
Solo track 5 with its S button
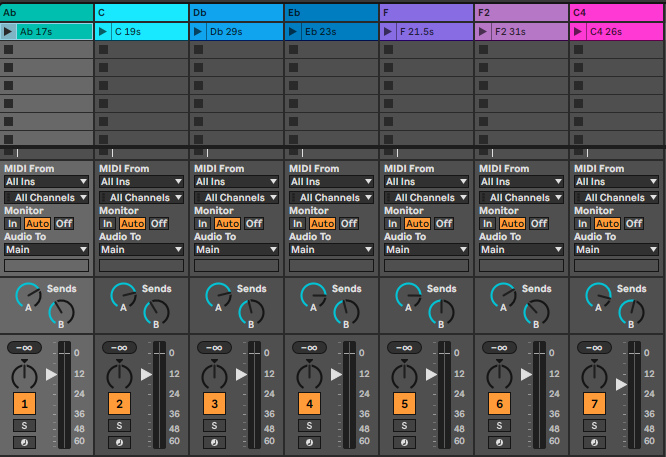tap(404, 426)
